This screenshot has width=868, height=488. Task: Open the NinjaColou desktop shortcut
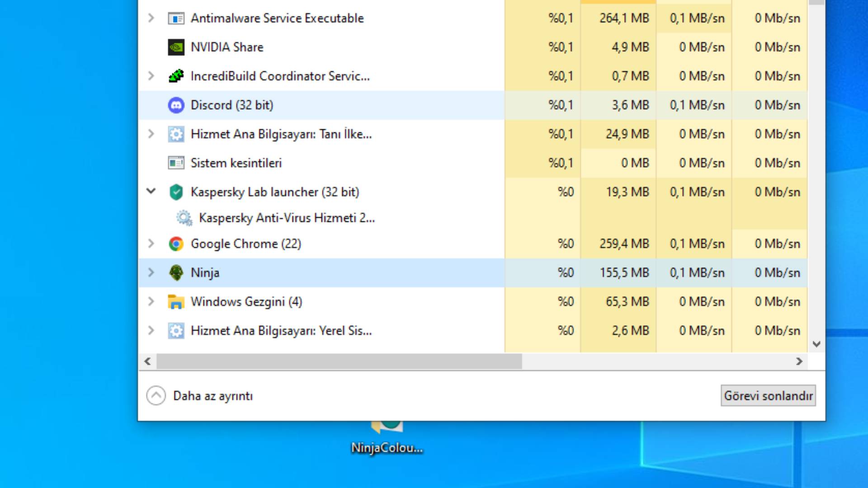coord(387,439)
